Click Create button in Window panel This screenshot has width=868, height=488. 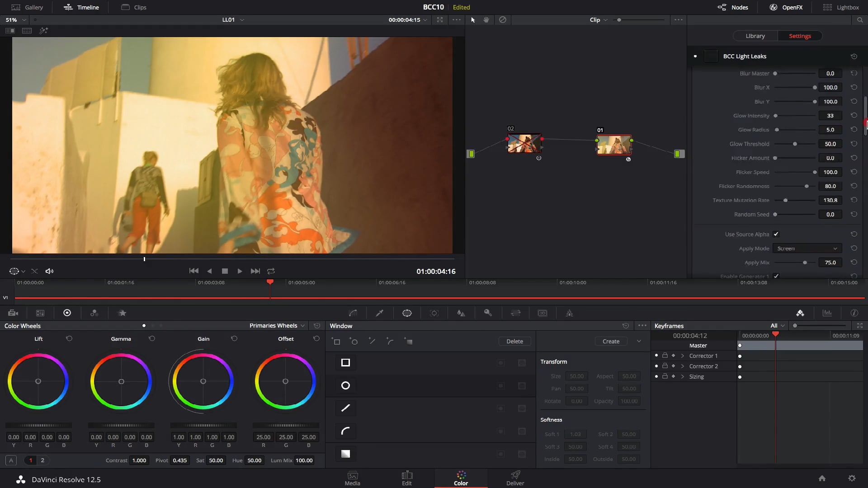611,341
